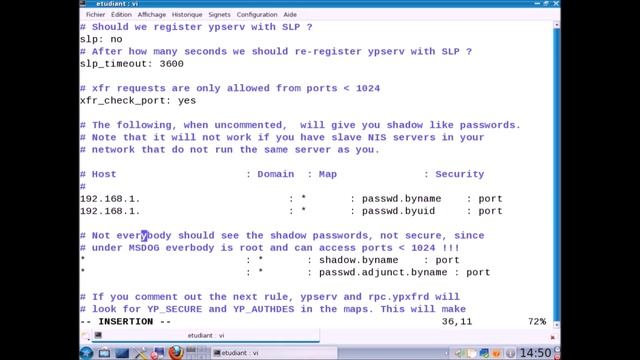640x360 pixels.
Task: Click the volume system tray icon
Action: tap(459, 353)
